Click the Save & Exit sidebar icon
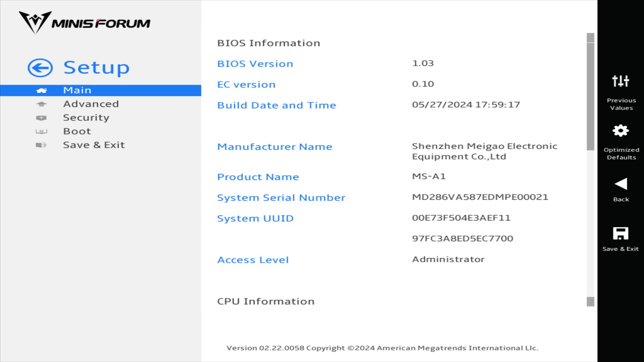The width and height of the screenshot is (644, 362). click(x=41, y=145)
